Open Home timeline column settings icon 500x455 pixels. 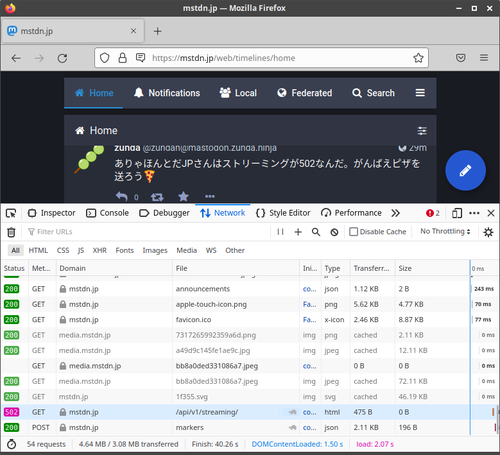pyautogui.click(x=422, y=131)
